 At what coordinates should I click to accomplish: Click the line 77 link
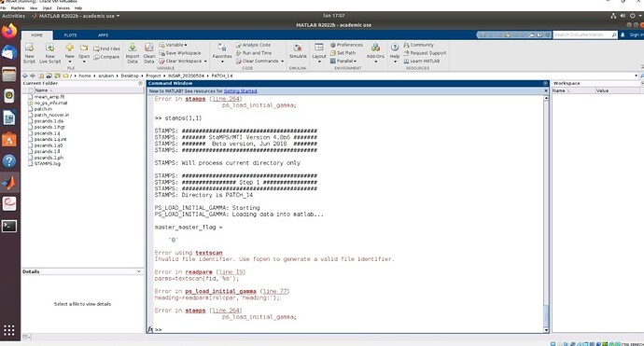click(274, 291)
